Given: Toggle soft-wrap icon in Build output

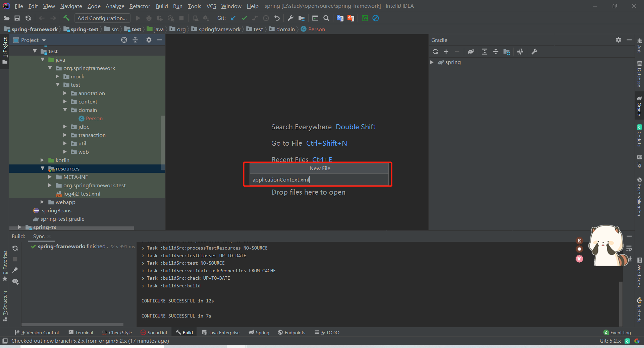Looking at the screenshot, I should tap(629, 249).
